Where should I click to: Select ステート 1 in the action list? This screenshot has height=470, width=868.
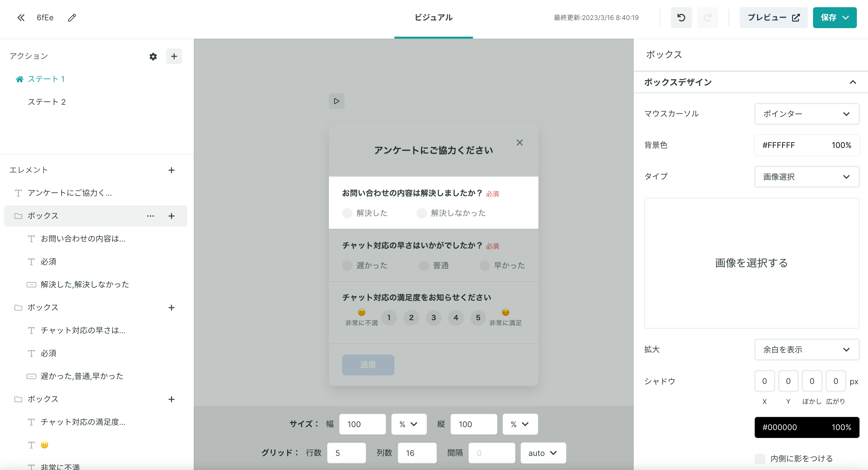pos(46,79)
